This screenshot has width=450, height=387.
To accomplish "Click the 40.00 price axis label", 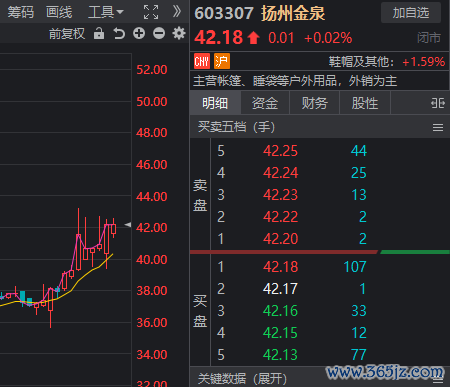I will click(152, 259).
